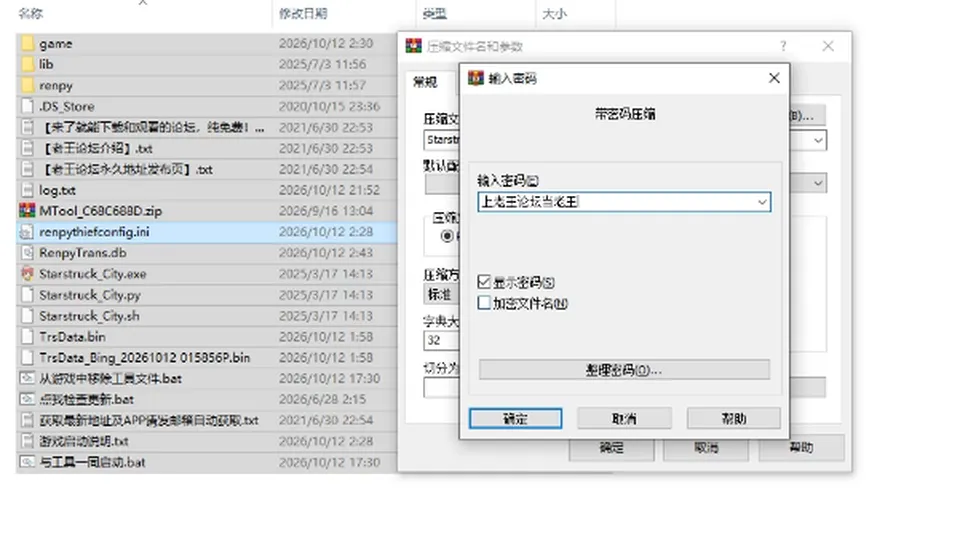Click the password text input field
960x541 pixels.
pos(616,202)
